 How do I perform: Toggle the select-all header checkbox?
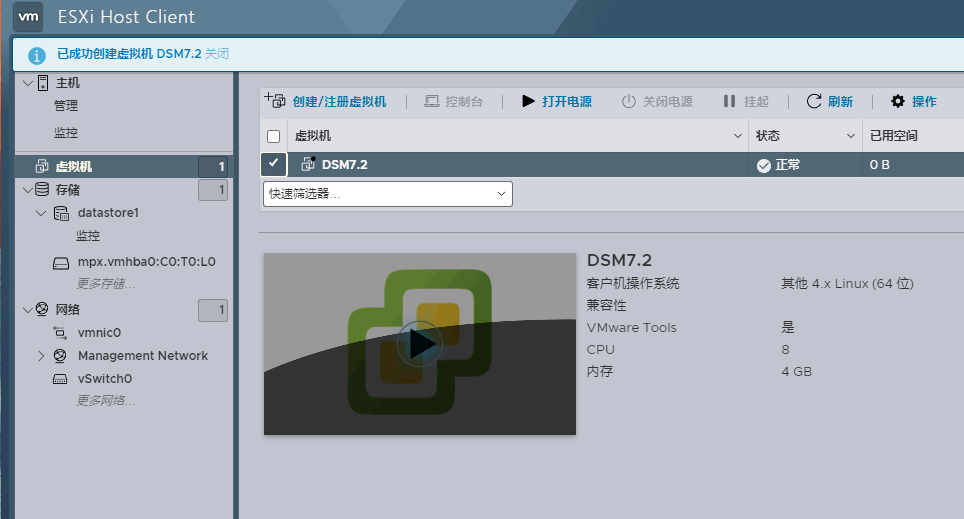click(x=274, y=137)
